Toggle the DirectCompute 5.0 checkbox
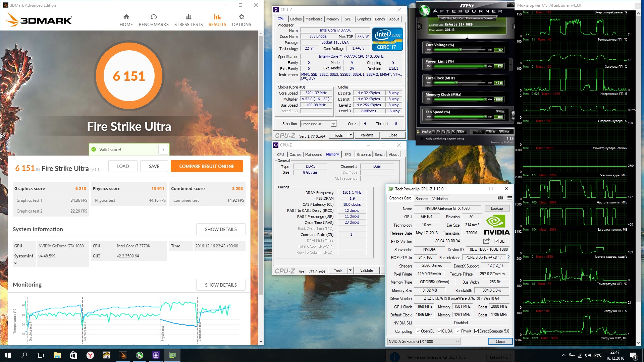Viewport: 644px width, 362px height. coord(476,331)
